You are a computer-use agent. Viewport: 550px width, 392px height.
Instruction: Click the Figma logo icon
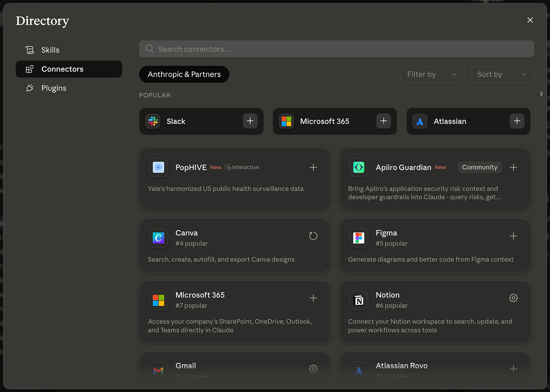click(359, 238)
